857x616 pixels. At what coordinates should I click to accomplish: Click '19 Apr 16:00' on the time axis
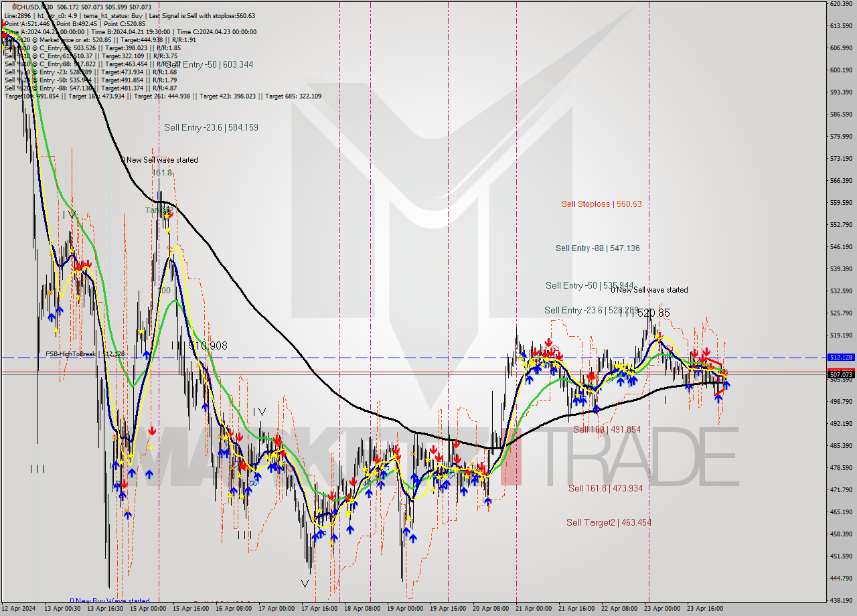point(448,609)
